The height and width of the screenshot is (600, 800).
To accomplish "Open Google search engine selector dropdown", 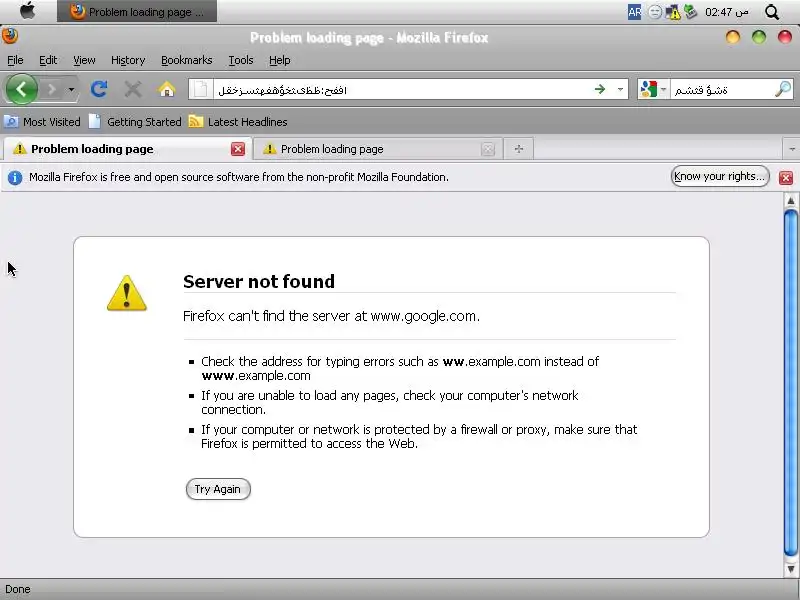I will coord(654,89).
